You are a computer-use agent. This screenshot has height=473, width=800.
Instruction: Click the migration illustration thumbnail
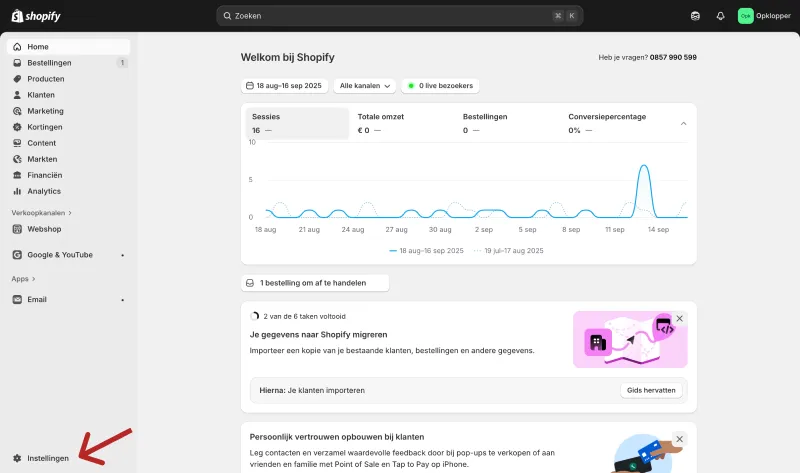point(630,339)
